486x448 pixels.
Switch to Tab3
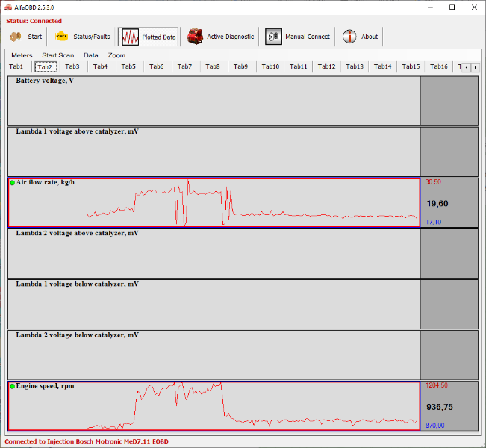click(x=72, y=66)
